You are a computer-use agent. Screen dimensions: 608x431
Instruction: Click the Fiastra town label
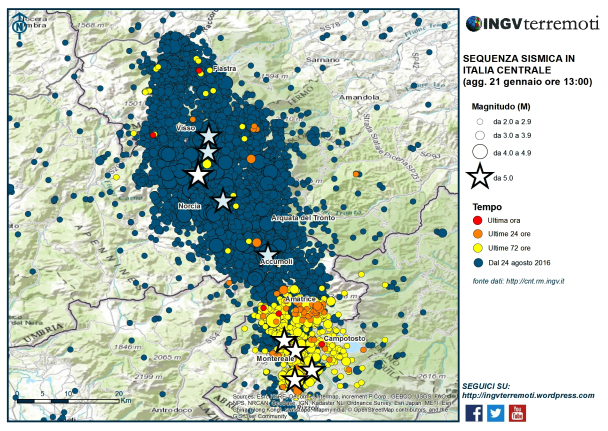point(225,69)
